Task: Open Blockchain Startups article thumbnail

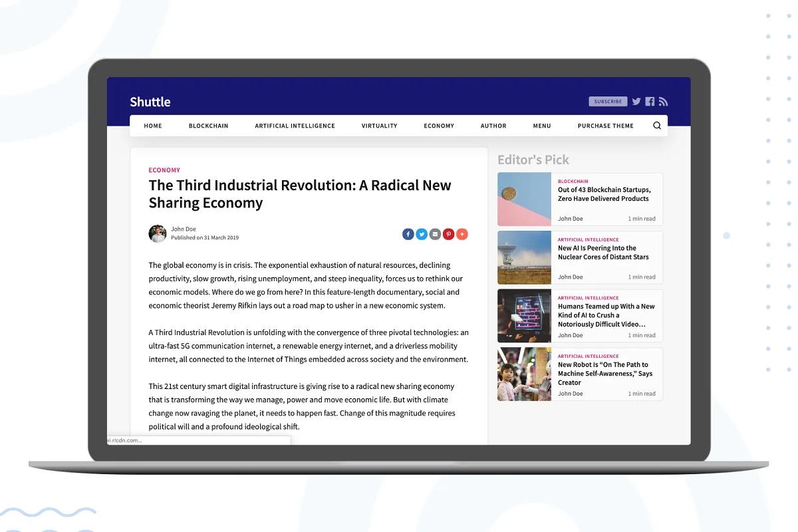Action: [524, 199]
